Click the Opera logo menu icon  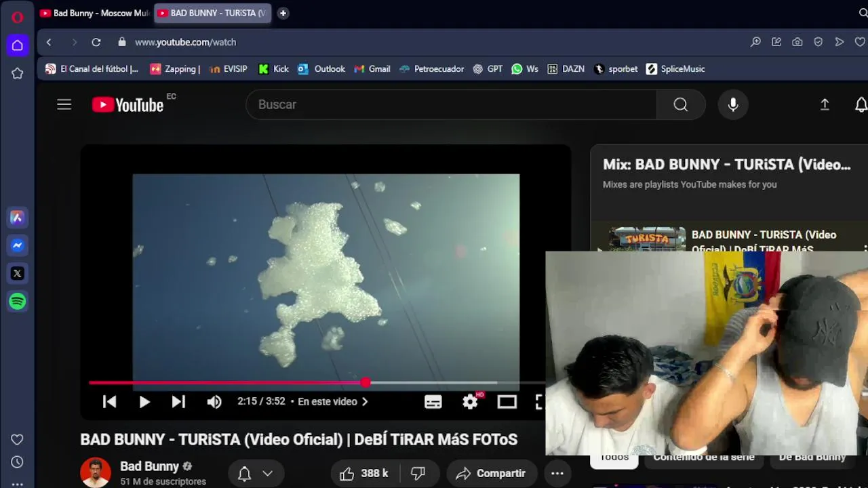[18, 17]
